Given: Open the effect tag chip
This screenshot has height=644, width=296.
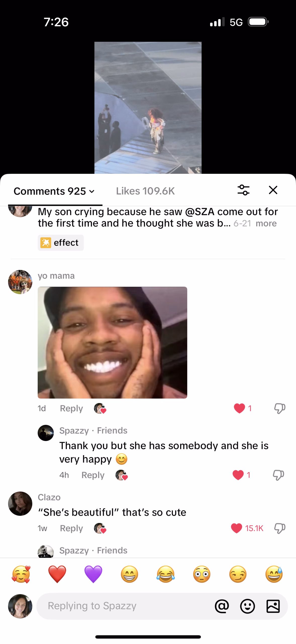Looking at the screenshot, I should click(x=61, y=243).
